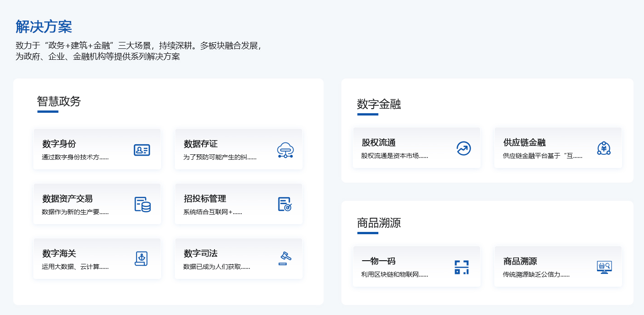Open the 数据存证 card title
Viewport: 644px width, 315px height.
[201, 144]
